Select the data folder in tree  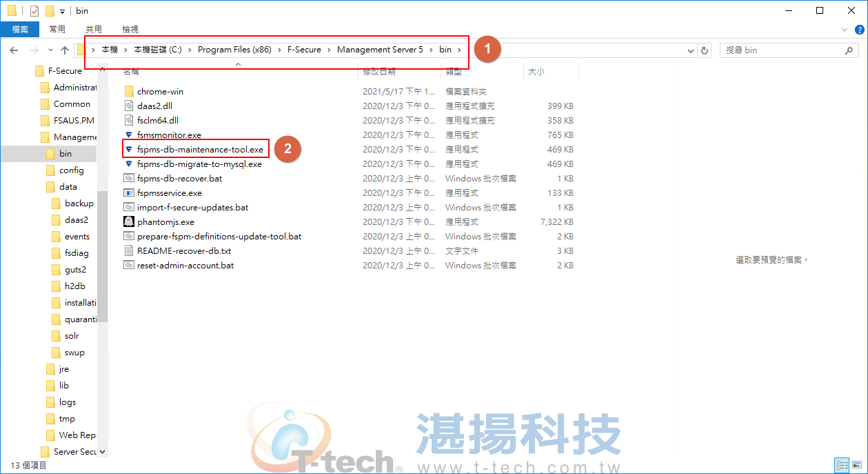click(x=62, y=186)
